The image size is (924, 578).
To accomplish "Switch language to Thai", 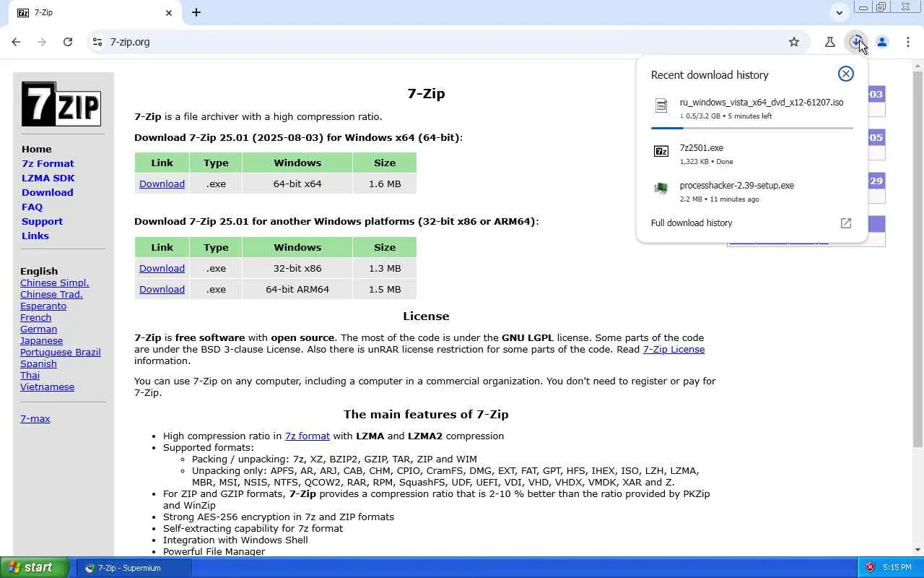I will point(30,375).
